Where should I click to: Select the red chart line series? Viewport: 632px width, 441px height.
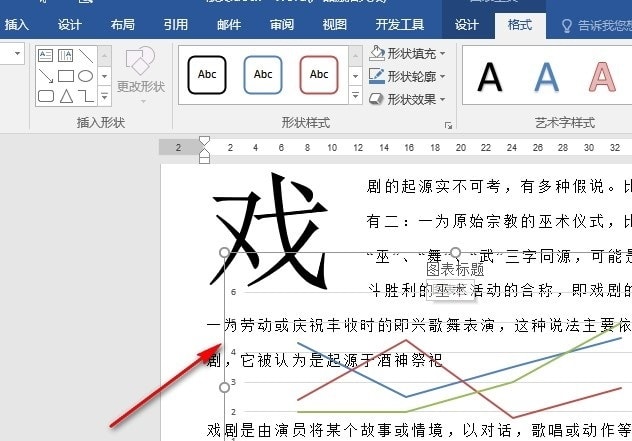point(459,379)
